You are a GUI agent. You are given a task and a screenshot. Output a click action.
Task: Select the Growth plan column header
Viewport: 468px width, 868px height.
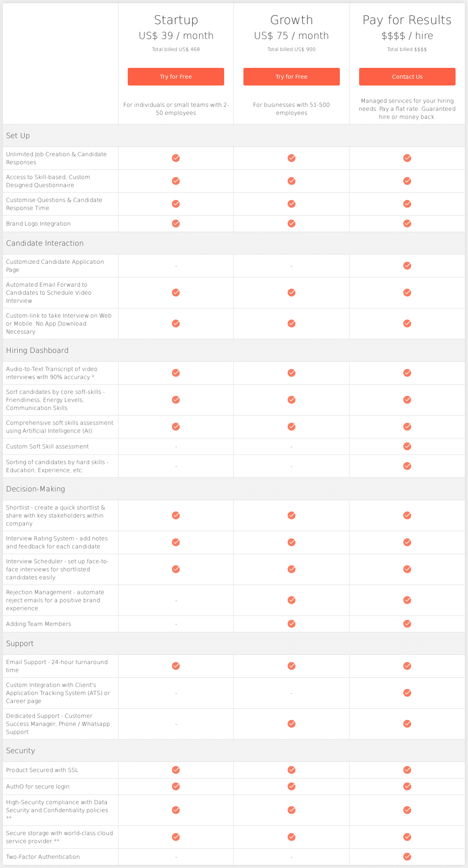[291, 19]
